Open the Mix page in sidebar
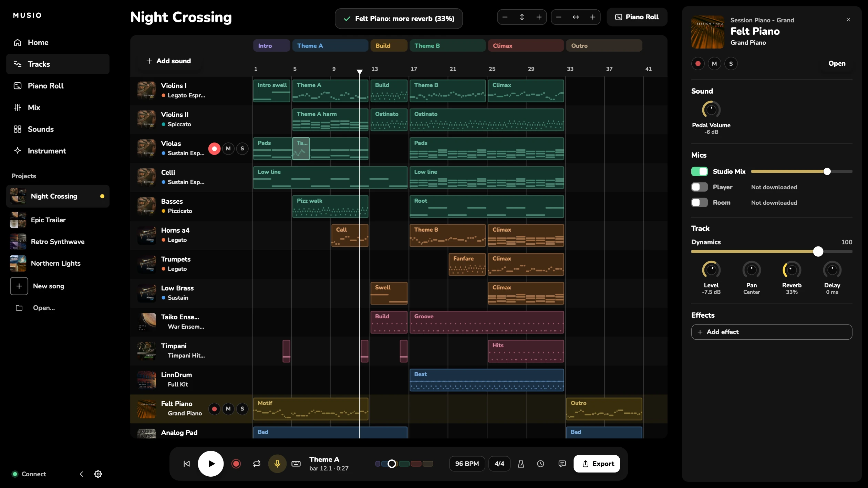The image size is (868, 488). [58, 107]
